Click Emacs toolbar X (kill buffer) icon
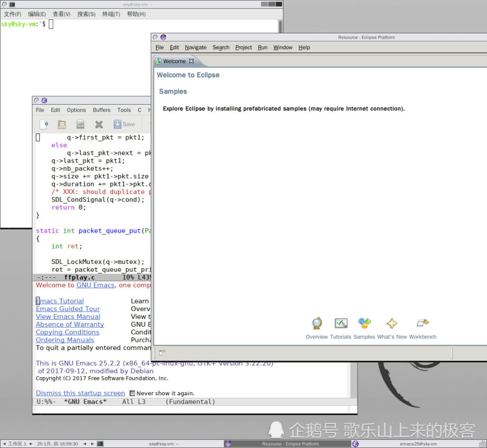Screen dimensions: 487x448 99,124
